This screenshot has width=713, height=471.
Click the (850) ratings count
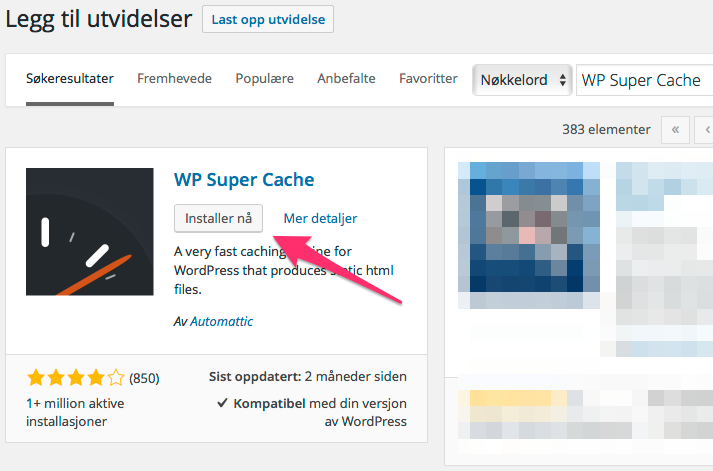[144, 378]
